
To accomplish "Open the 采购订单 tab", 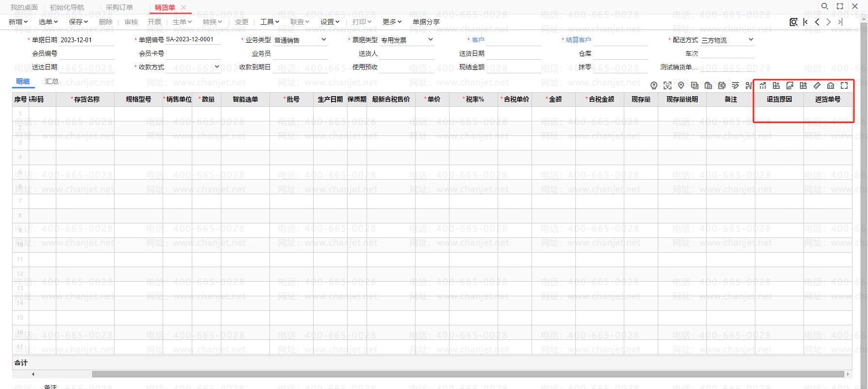I will click(119, 7).
